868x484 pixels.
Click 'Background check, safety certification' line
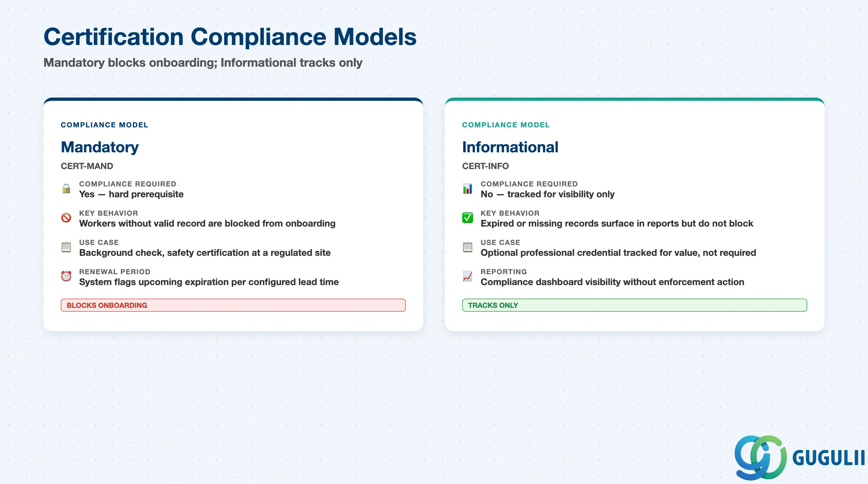click(x=205, y=253)
